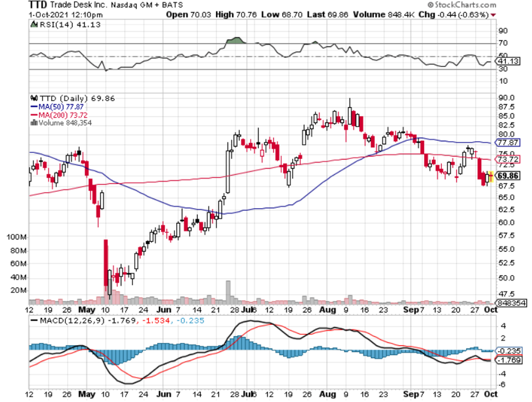Click the large red candlestick near May 10
Screen dimensions: 532x402
coord(106,263)
